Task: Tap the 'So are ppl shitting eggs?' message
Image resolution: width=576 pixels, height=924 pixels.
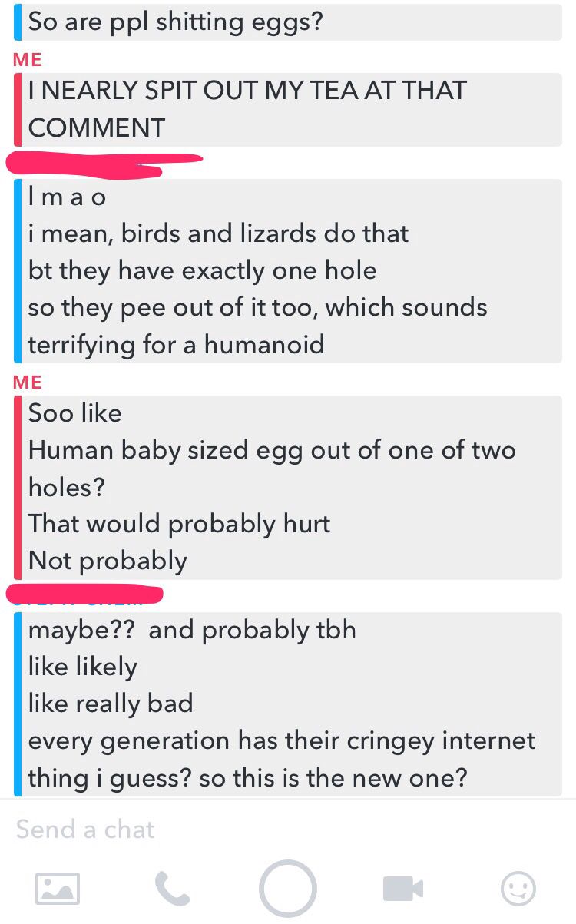Action: (175, 22)
